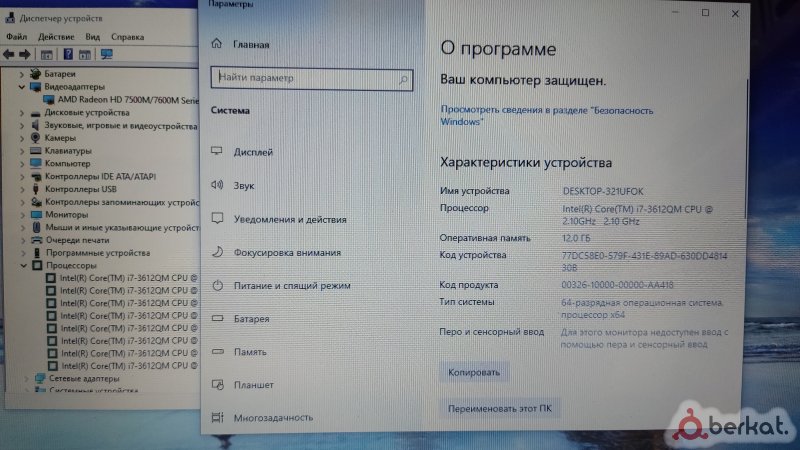Click the Help icon in Device Manager toolbar
This screenshot has width=800, height=450.
click(x=68, y=54)
